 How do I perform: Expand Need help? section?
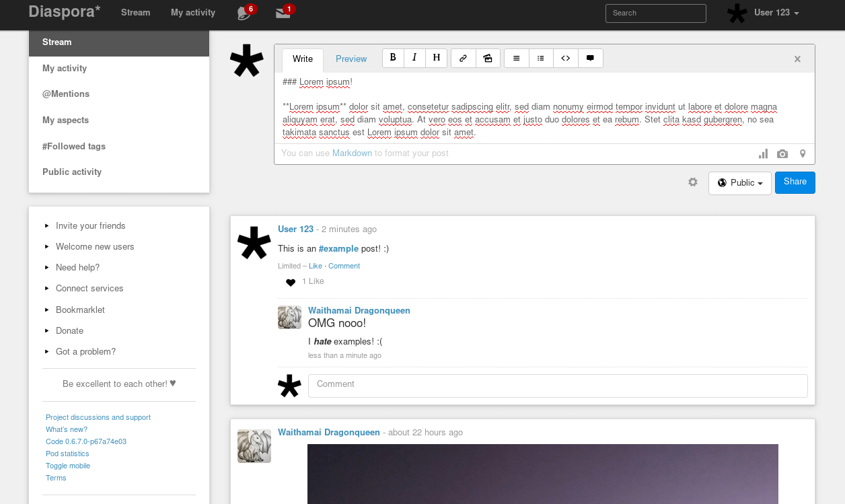(77, 267)
